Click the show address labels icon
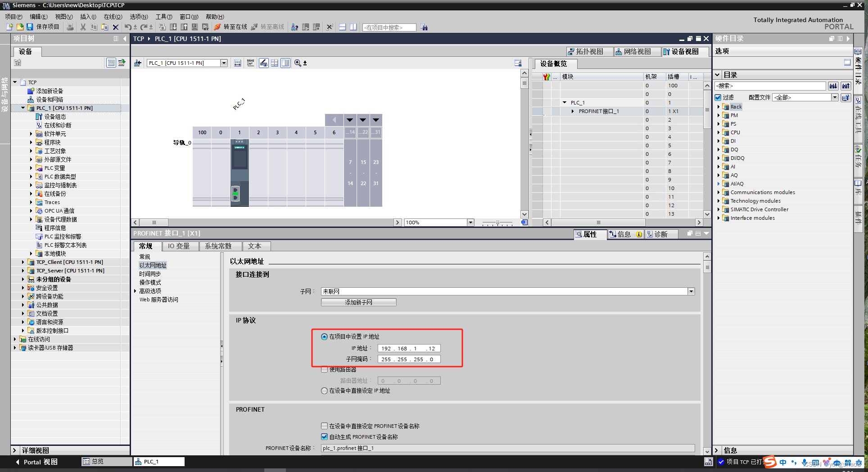The width and height of the screenshot is (868, 472). tap(238, 63)
